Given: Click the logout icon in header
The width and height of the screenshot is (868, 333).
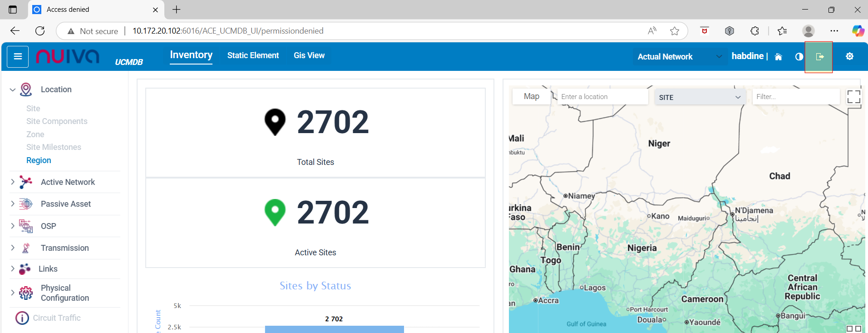Looking at the screenshot, I should [819, 57].
